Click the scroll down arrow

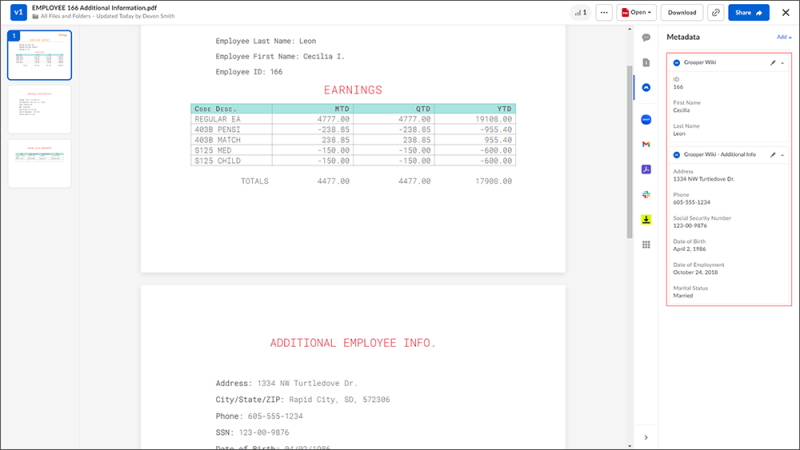[x=630, y=445]
